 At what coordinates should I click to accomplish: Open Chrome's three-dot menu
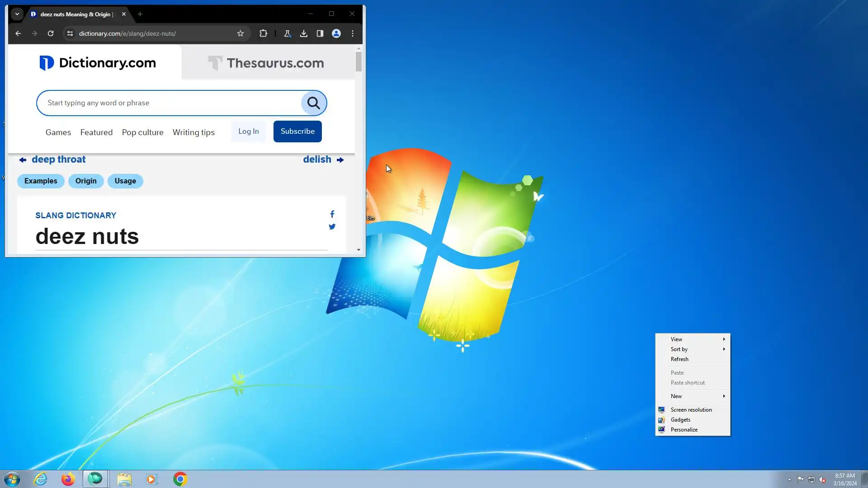click(353, 33)
